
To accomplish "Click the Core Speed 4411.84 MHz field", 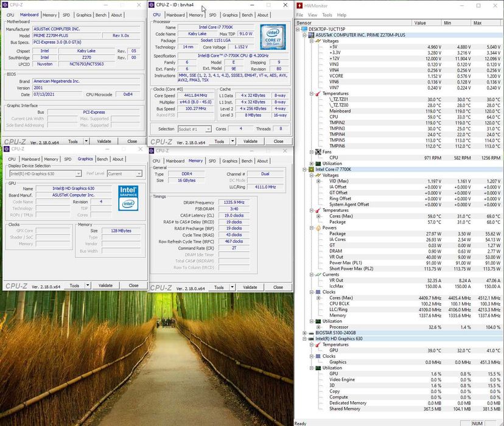I will [196, 96].
